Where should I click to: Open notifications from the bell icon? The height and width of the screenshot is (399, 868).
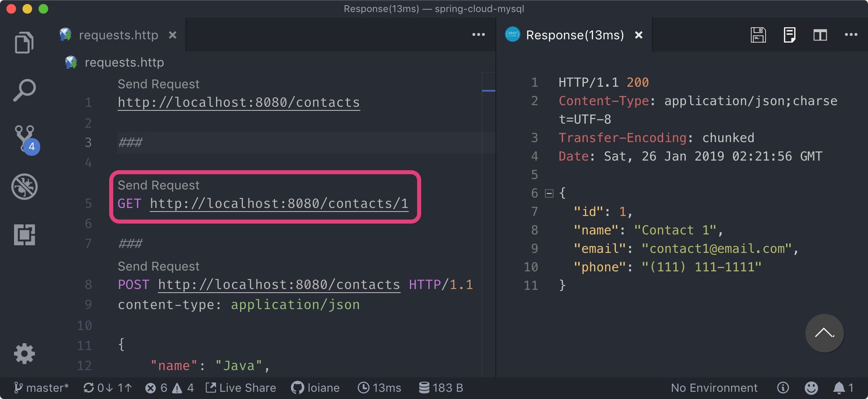pyautogui.click(x=839, y=387)
